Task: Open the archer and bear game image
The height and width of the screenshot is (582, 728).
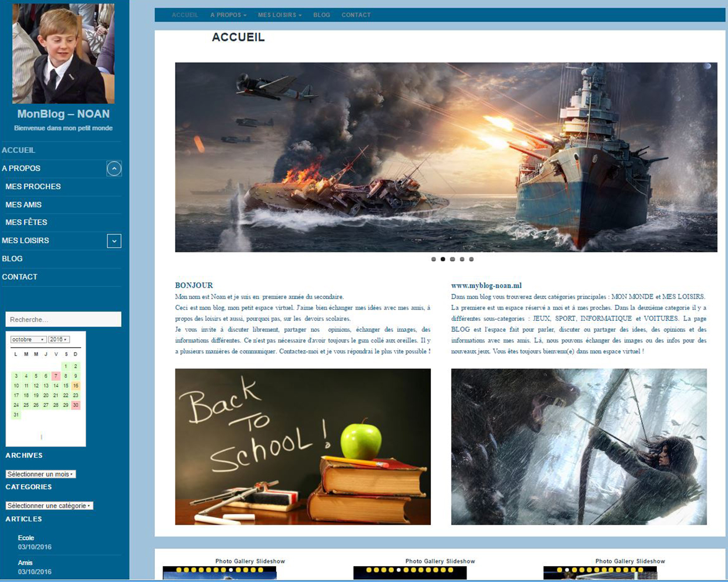Action: pyautogui.click(x=579, y=446)
